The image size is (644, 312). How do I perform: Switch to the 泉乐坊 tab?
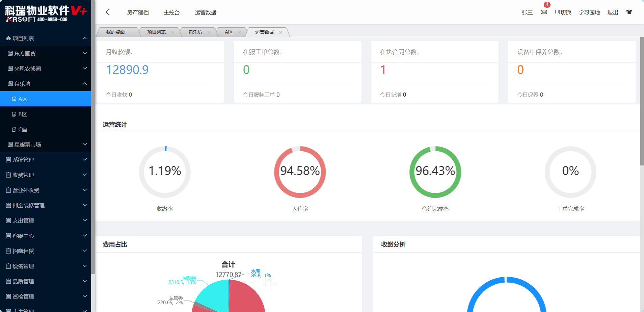pyautogui.click(x=195, y=32)
